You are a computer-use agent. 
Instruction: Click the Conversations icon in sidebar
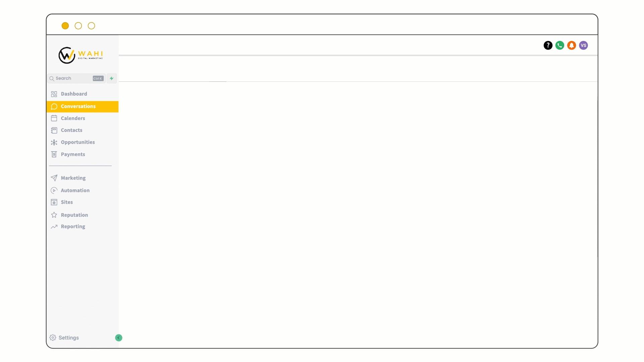click(54, 106)
